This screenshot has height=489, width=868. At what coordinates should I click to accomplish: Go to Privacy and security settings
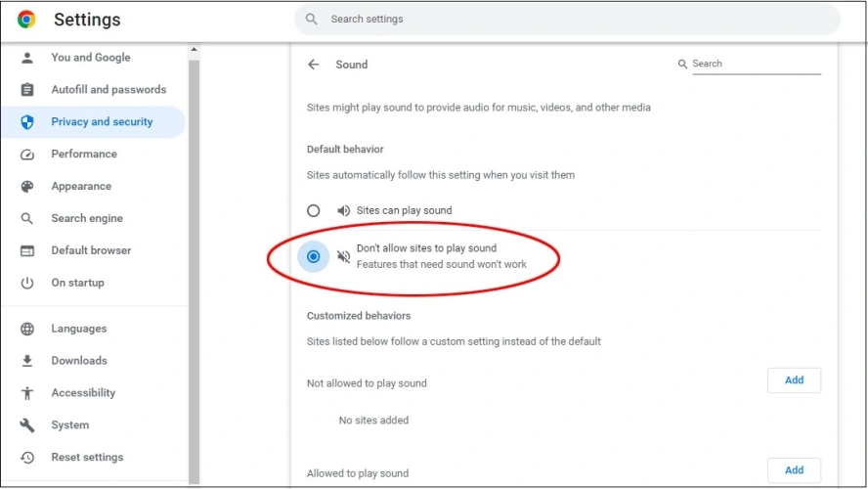102,122
